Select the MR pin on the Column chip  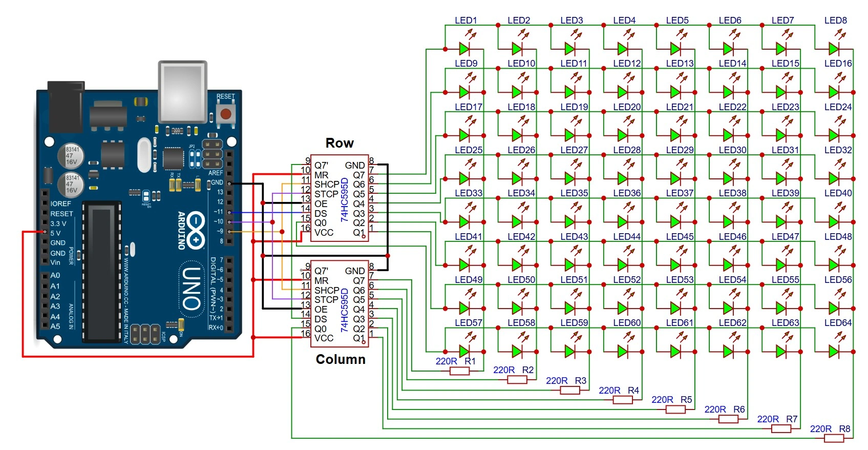click(x=321, y=281)
